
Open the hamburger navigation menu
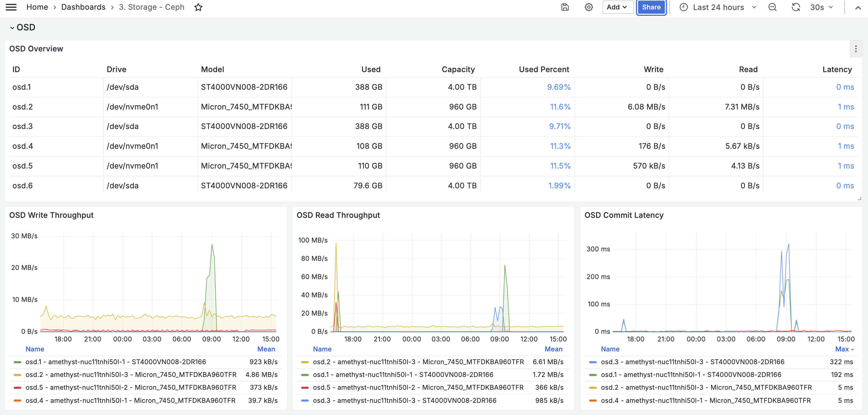click(x=11, y=7)
